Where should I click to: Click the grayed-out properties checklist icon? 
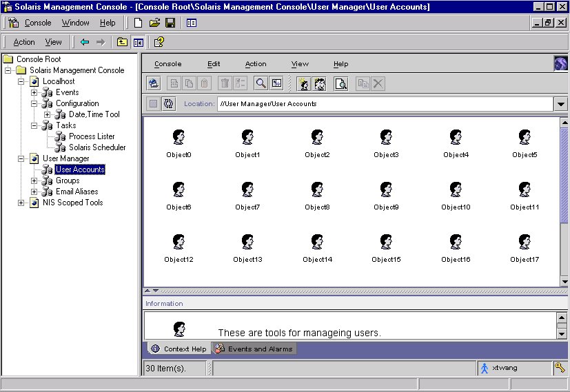(x=240, y=83)
